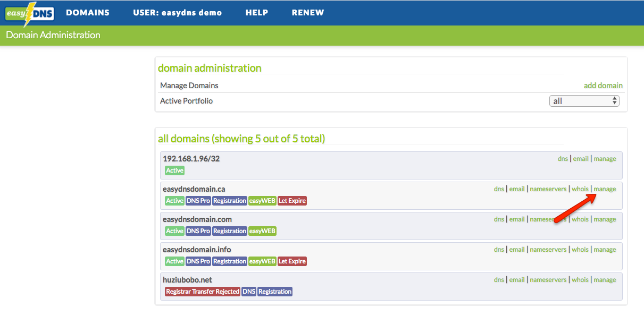
Task: Click Let Expire badge on easydnsdomain.info
Action: coord(292,261)
